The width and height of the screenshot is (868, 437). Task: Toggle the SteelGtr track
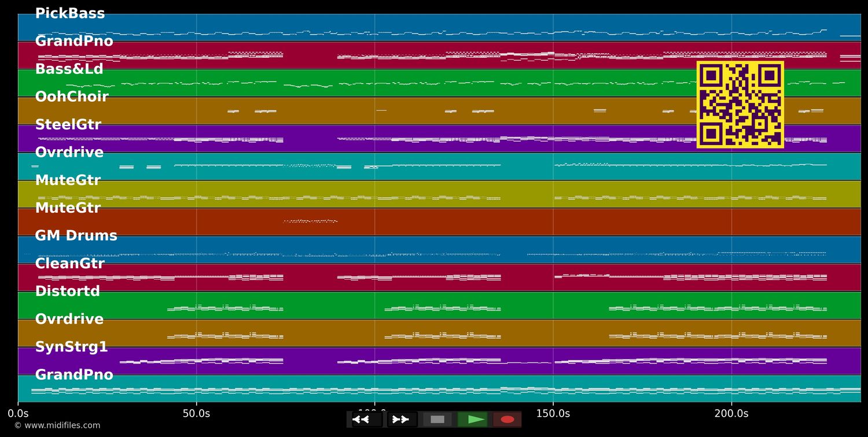click(68, 124)
